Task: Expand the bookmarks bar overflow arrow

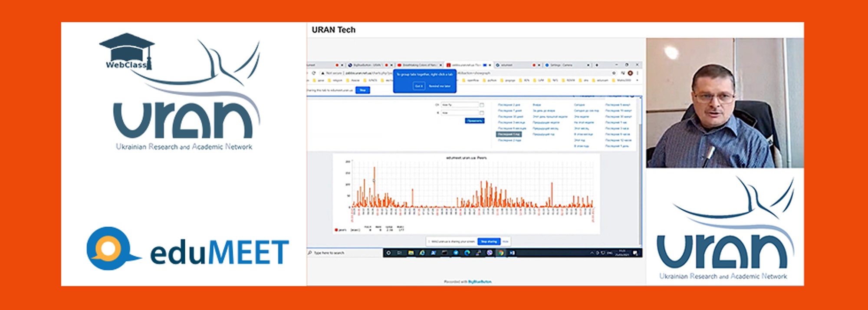Action: click(x=638, y=80)
